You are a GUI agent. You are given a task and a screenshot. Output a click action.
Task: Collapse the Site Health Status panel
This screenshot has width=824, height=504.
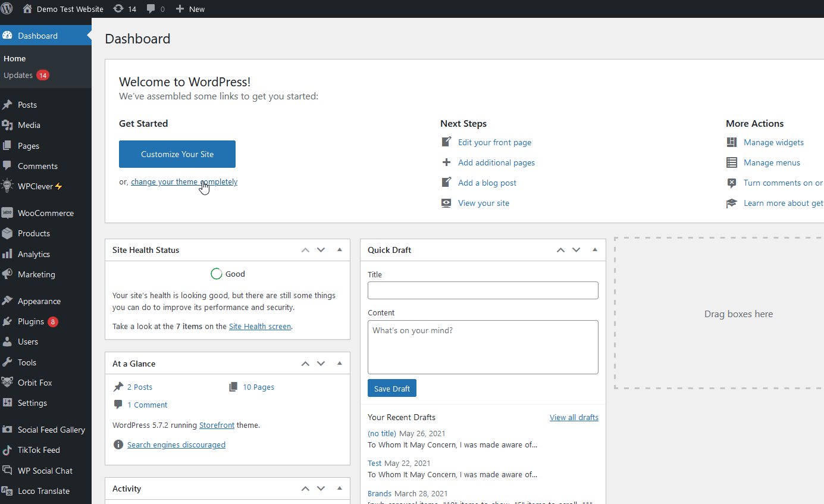[x=340, y=250]
